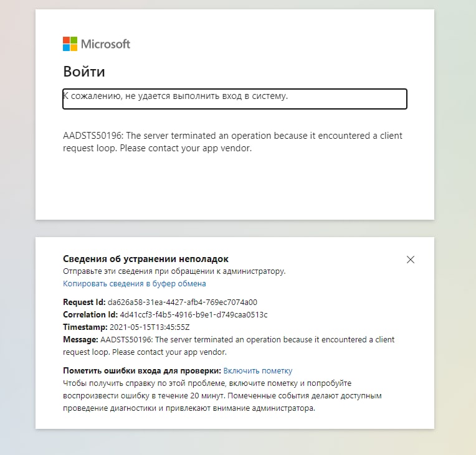The width and height of the screenshot is (476, 455).
Task: Select the Correlation Id value 4d41ccf3-f4b5
Action: click(194, 314)
